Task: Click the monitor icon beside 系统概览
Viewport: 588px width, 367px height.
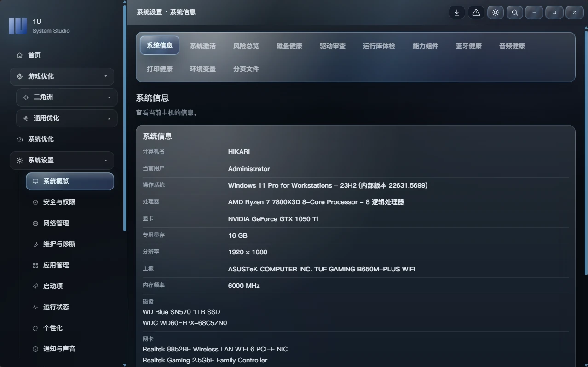Action: coord(35,181)
